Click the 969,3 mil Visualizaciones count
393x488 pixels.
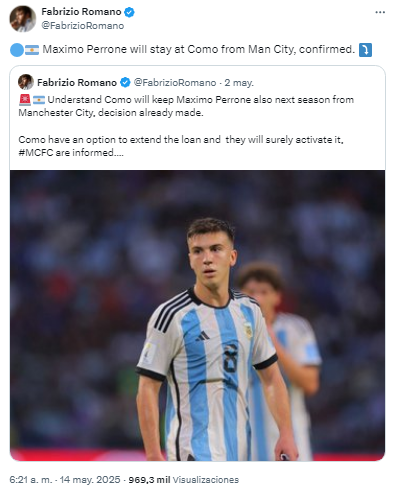point(184,480)
